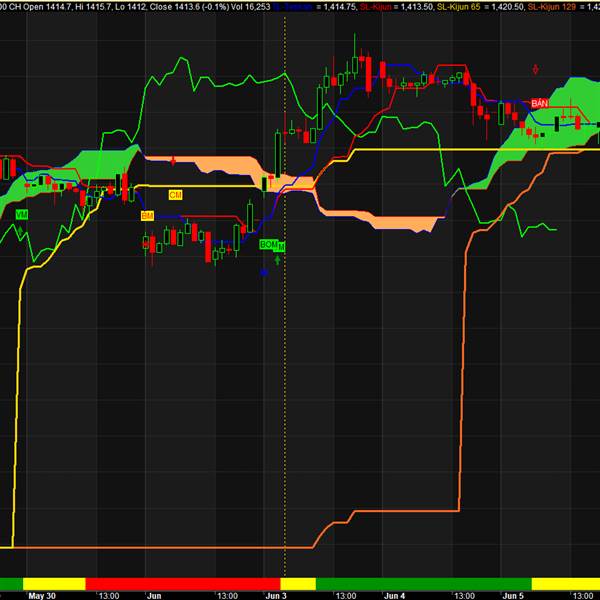This screenshot has height=600, width=600.
Task: Click the May 30 date axis label
Action: coord(42,596)
